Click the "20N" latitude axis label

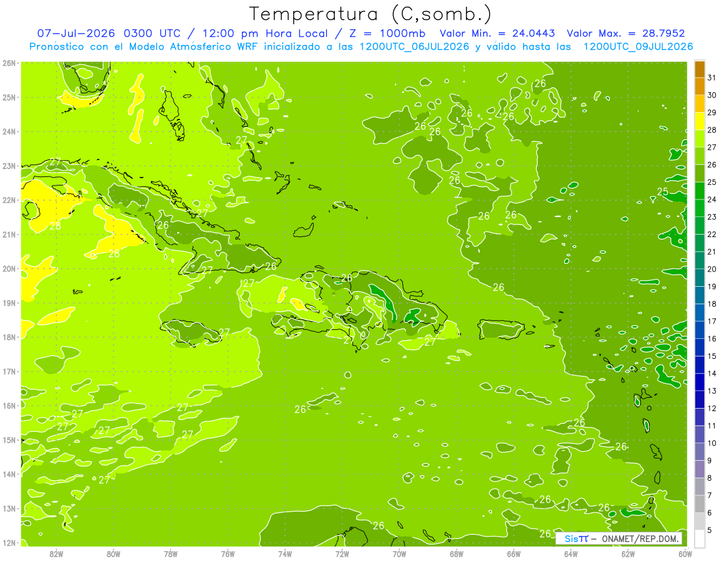click(x=8, y=269)
